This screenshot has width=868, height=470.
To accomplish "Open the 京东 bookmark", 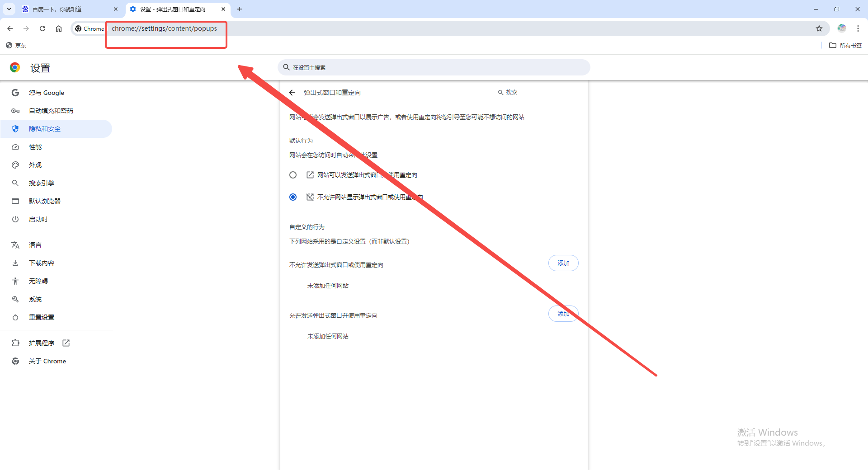I will click(16, 45).
